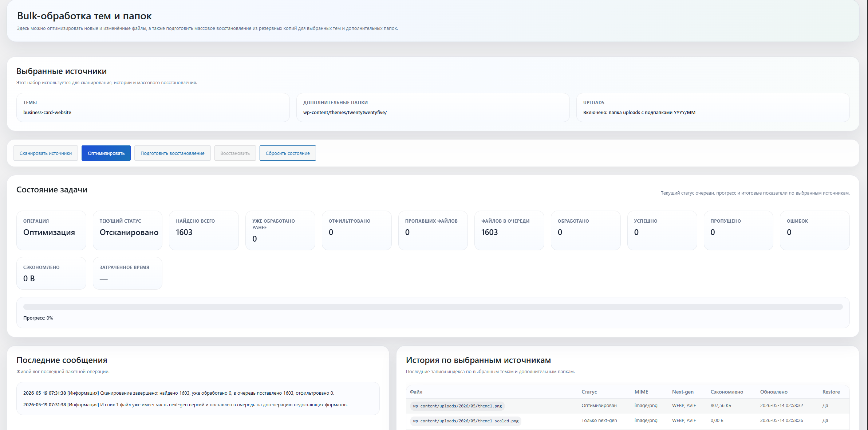The width and height of the screenshot is (868, 430).
Task: Click the 'Отфильтровано' card value
Action: point(331,232)
